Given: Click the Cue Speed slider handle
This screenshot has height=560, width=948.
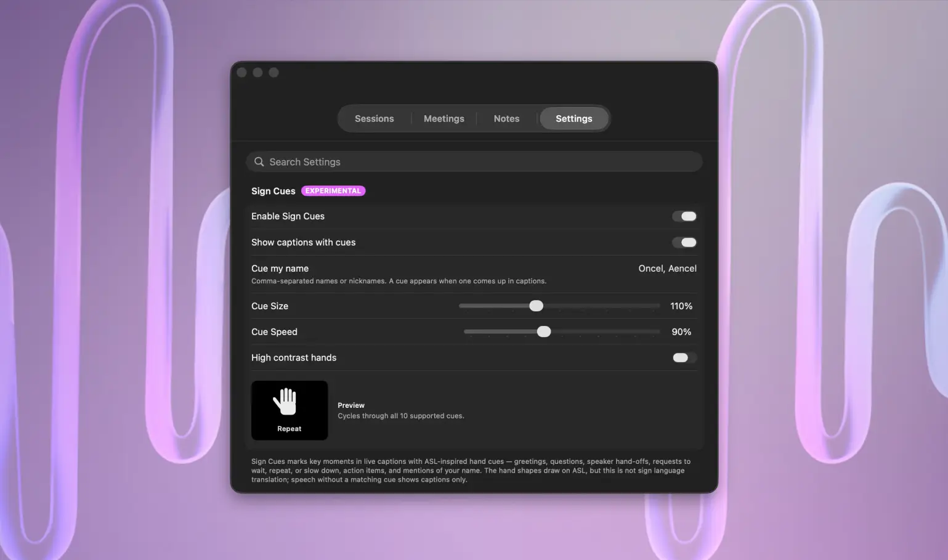Looking at the screenshot, I should (x=544, y=331).
